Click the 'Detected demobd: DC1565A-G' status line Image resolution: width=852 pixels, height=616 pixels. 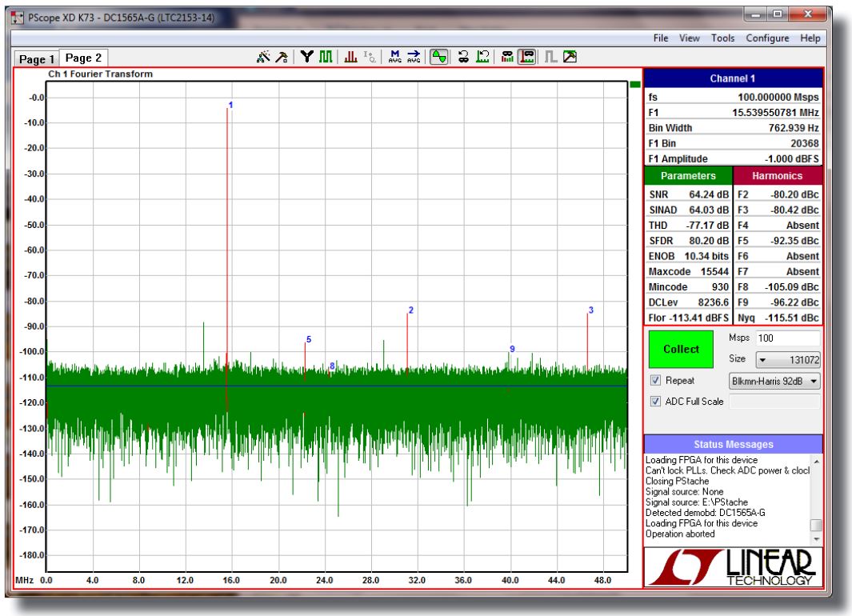click(706, 513)
